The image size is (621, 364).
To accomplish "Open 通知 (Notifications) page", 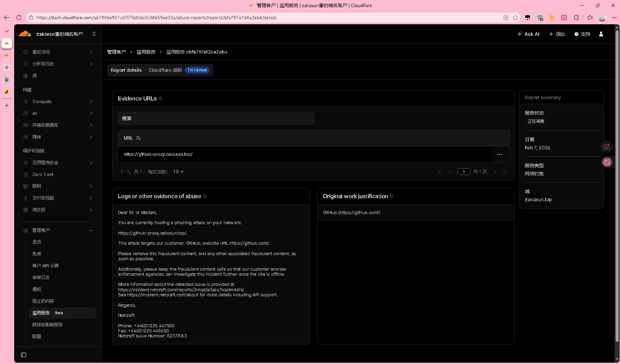I will point(37,289).
